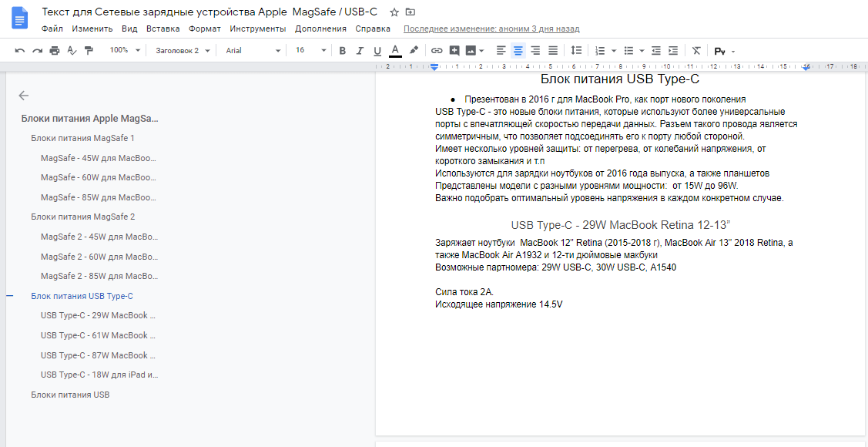Open the Справка menu
Image resolution: width=868 pixels, height=447 pixels.
pyautogui.click(x=373, y=29)
